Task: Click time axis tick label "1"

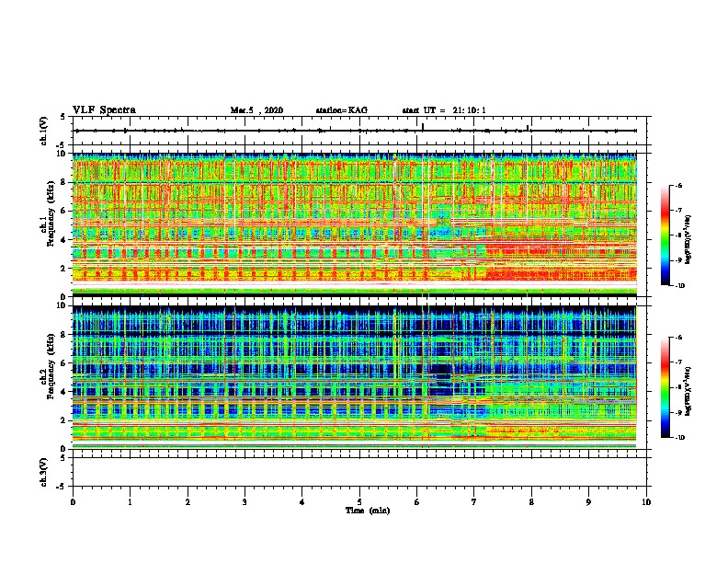Action: [130, 502]
